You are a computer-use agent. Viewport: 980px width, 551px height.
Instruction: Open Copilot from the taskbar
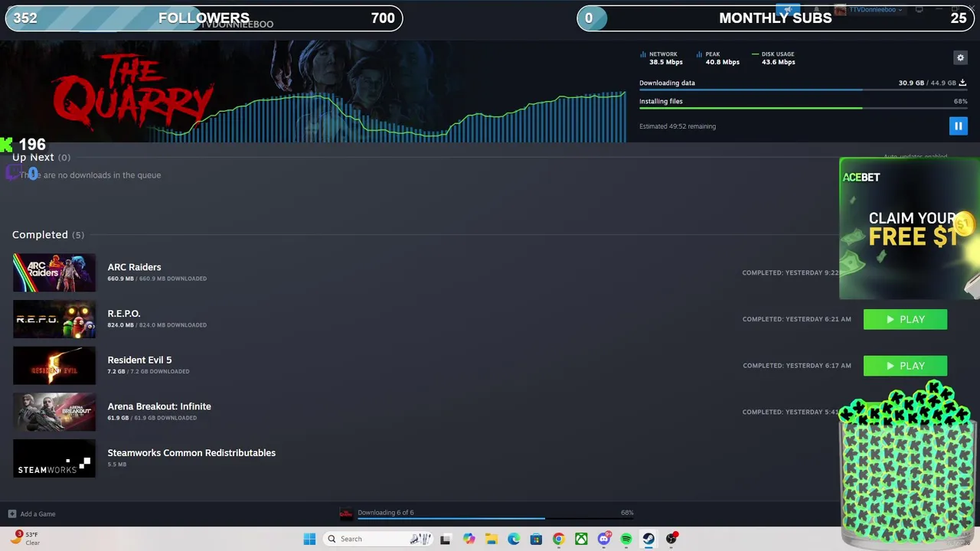click(x=469, y=539)
